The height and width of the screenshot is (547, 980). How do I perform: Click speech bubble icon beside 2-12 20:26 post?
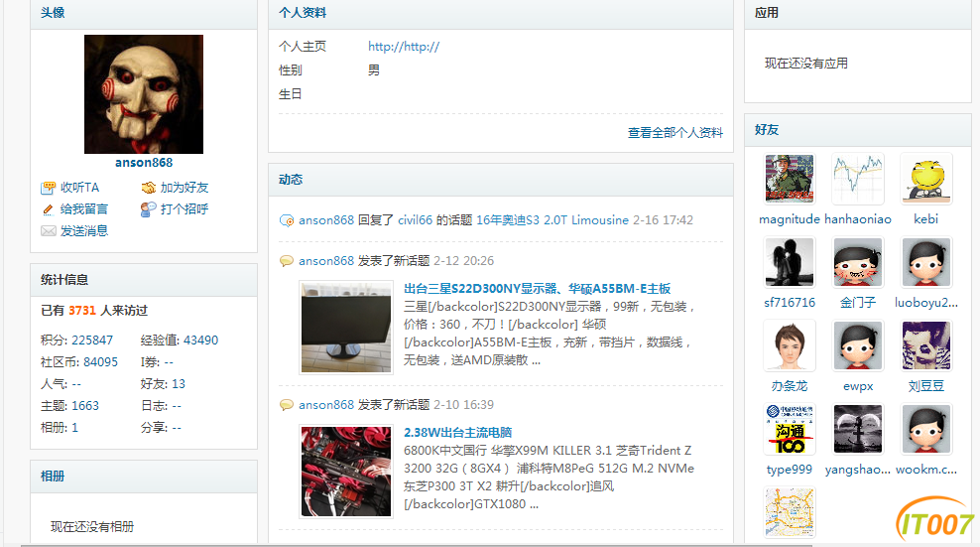(x=287, y=261)
